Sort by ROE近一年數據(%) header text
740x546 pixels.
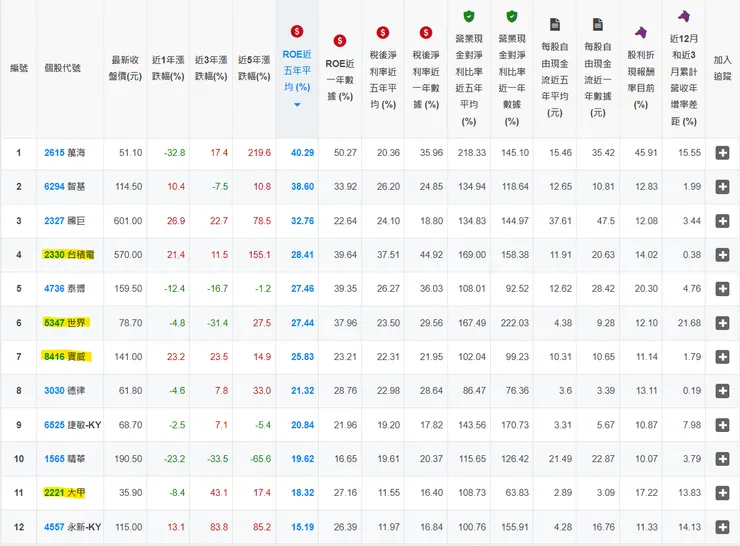[x=340, y=80]
